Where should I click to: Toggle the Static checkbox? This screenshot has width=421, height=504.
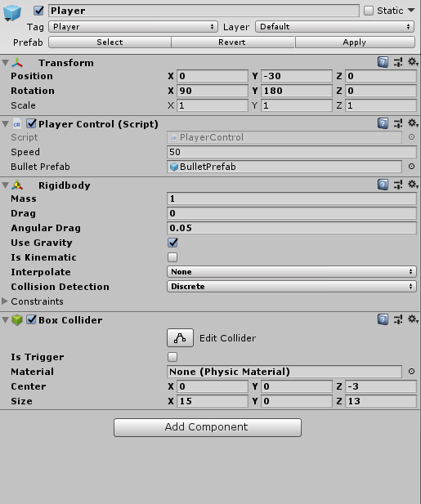(x=369, y=11)
